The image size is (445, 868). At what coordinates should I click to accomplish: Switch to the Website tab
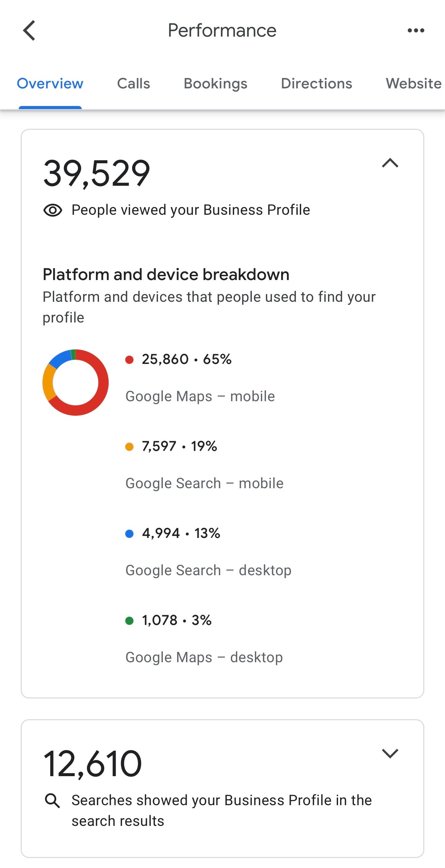(413, 84)
